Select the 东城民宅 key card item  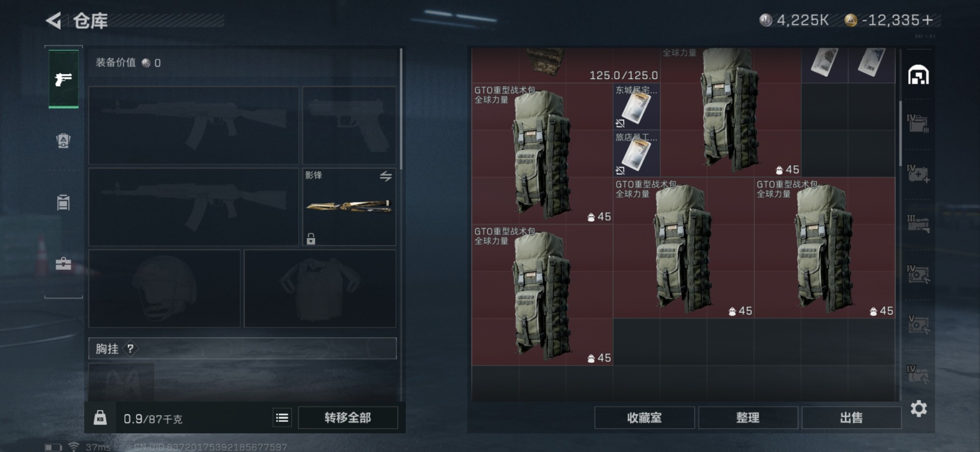pyautogui.click(x=636, y=106)
